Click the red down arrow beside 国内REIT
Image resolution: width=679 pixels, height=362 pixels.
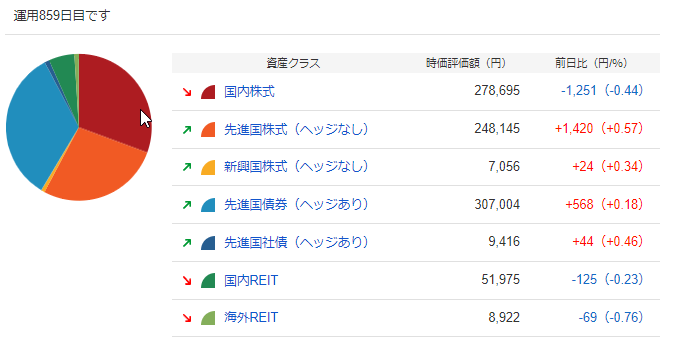tap(187, 281)
